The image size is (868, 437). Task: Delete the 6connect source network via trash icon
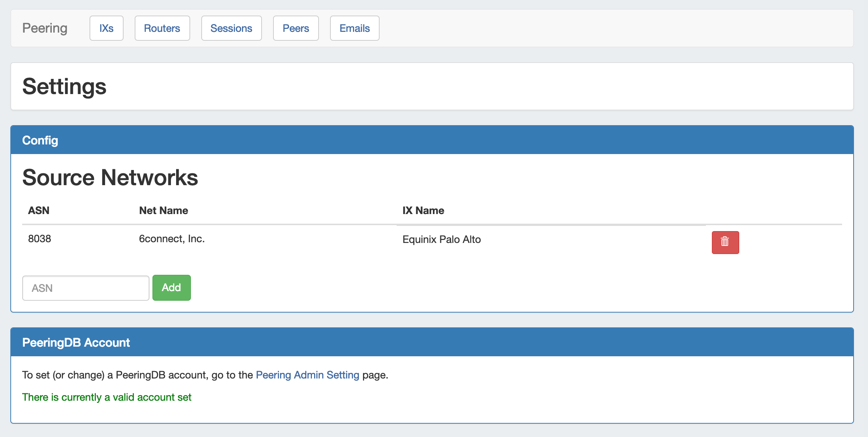(x=725, y=242)
